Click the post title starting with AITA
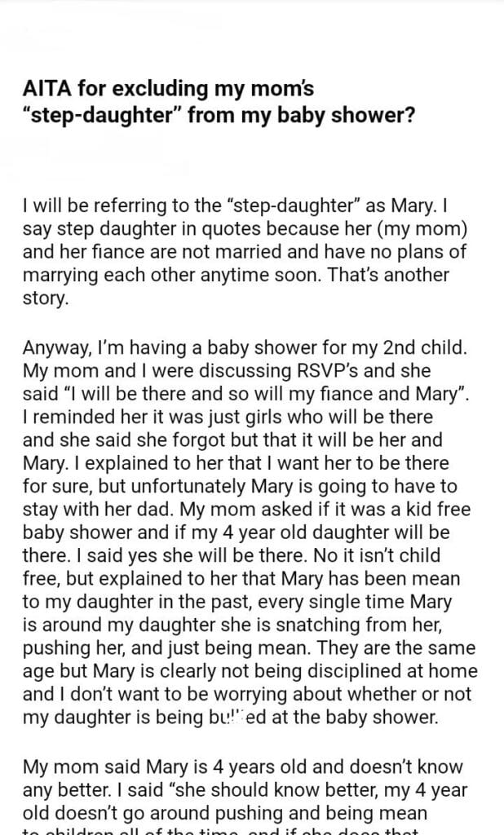The height and width of the screenshot is (835, 504). [220, 100]
